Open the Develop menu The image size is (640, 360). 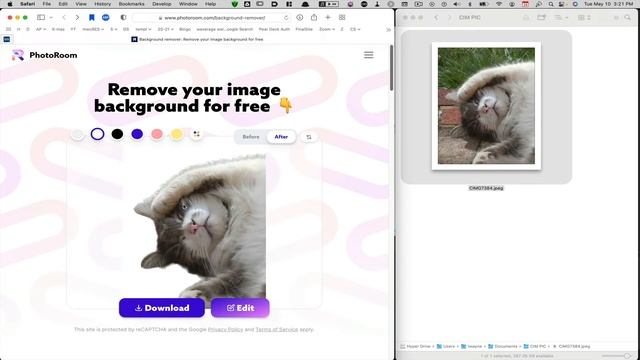click(162, 4)
